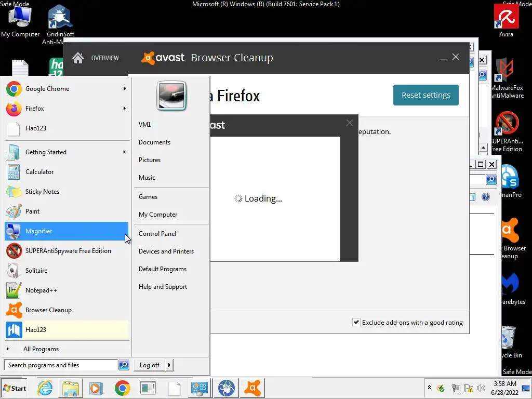Expand Firefox jump list arrow
Image resolution: width=532 pixels, height=399 pixels.
125,109
